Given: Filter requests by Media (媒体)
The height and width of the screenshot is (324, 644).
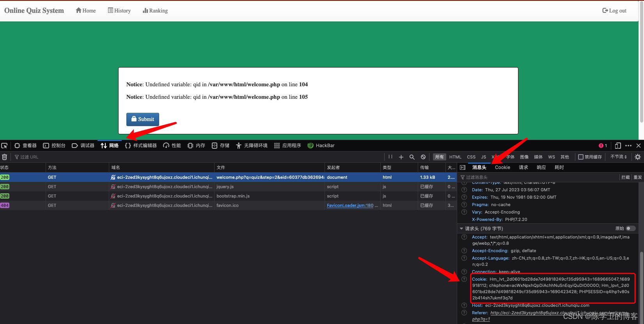Looking at the screenshot, I should click(x=538, y=157).
